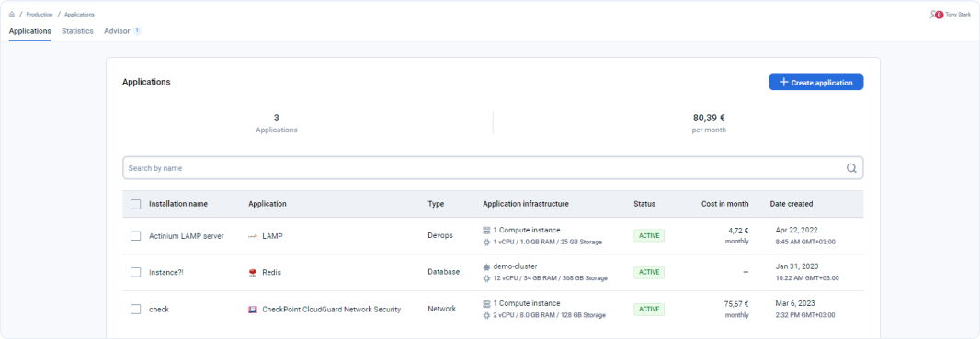This screenshot has height=339, width=980.
Task: Click the Devops type cell
Action: pos(440,236)
